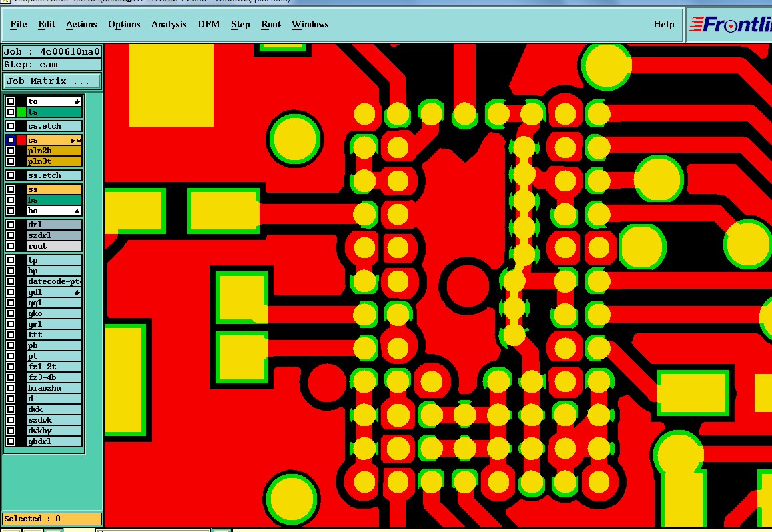
Task: Select the 'pln2b' layer name
Action: (x=54, y=151)
